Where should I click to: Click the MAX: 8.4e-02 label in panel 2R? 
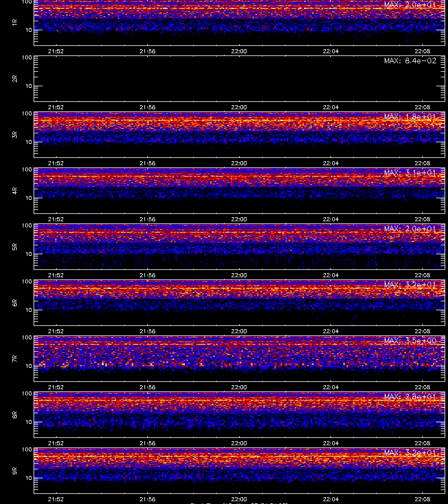pyautogui.click(x=410, y=60)
